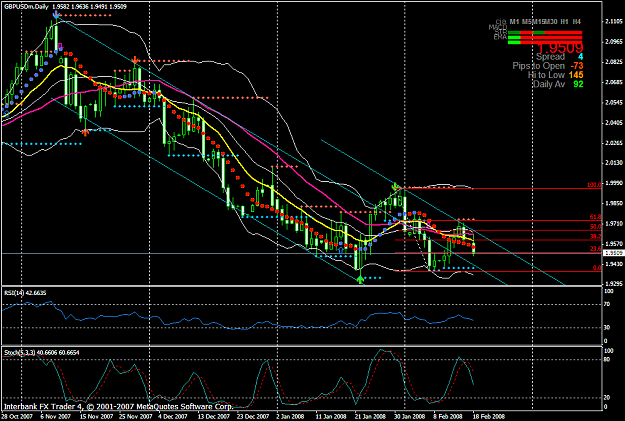Click the Daily Av label
Viewport: 625px width, 421px height.
[x=549, y=84]
